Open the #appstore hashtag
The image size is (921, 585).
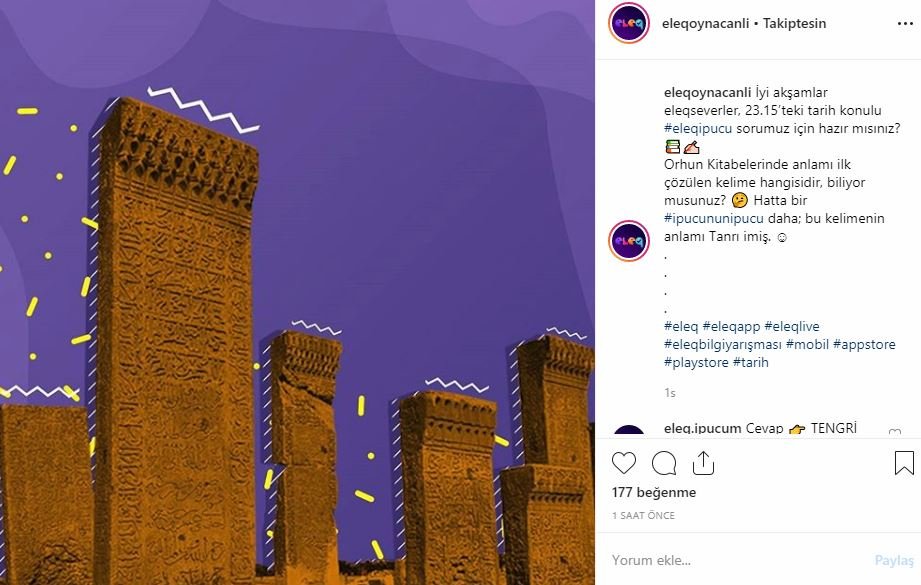(864, 344)
